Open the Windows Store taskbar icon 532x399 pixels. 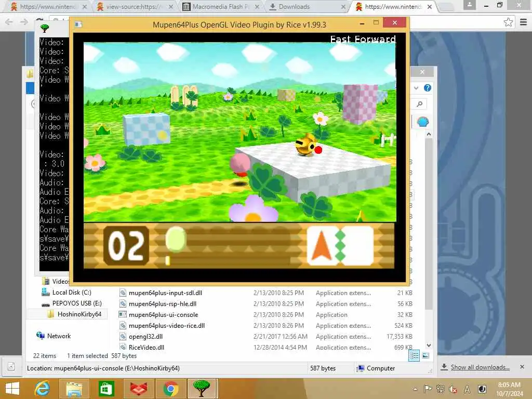[x=106, y=389]
